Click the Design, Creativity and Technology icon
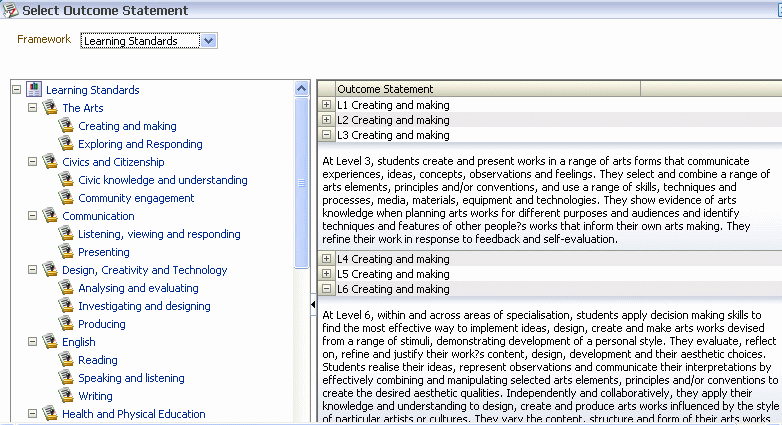Screen dimensions: 782x425 [50, 269]
